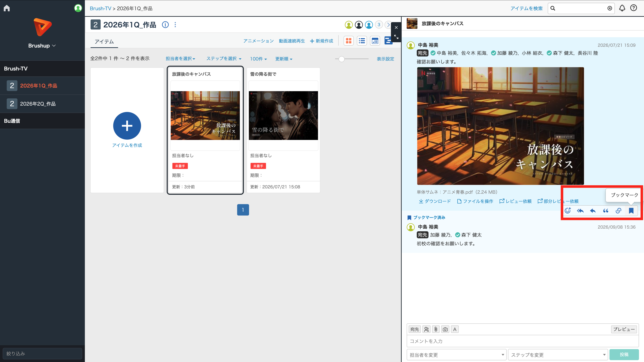Open text formatting with the A icon
Image resolution: width=644 pixels, height=362 pixels.
(x=455, y=329)
